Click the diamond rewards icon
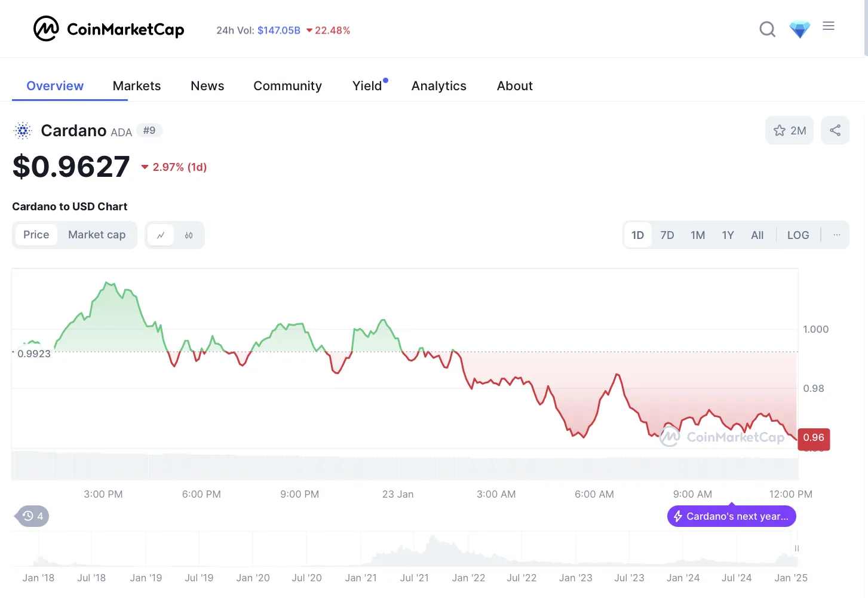 pos(799,28)
